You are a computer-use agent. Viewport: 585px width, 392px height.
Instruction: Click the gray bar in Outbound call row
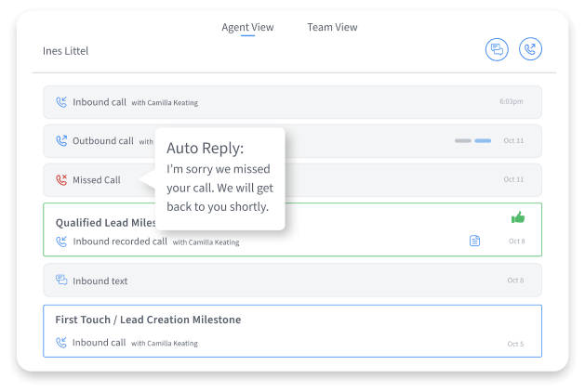click(x=463, y=141)
